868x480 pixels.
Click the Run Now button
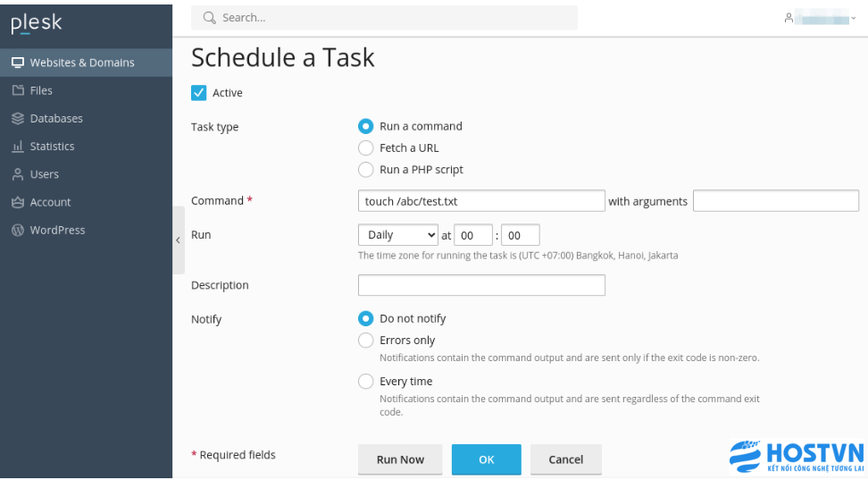coord(400,459)
